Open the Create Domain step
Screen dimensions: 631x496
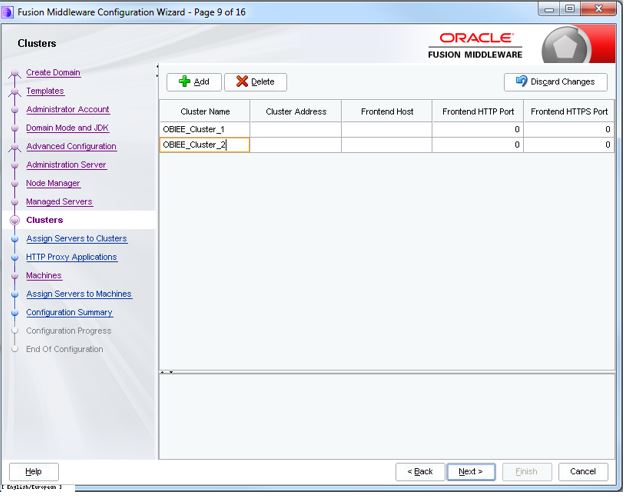click(53, 73)
